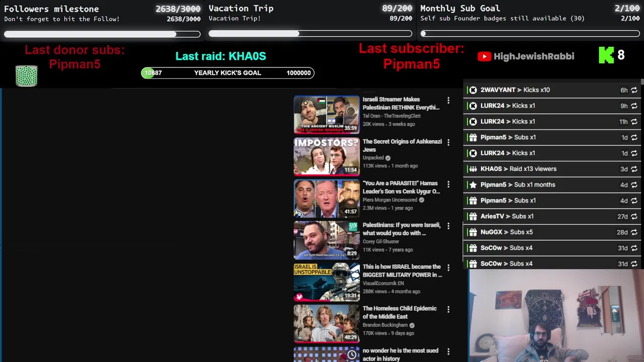Click the Vacation Trip progress bar

tap(310, 34)
